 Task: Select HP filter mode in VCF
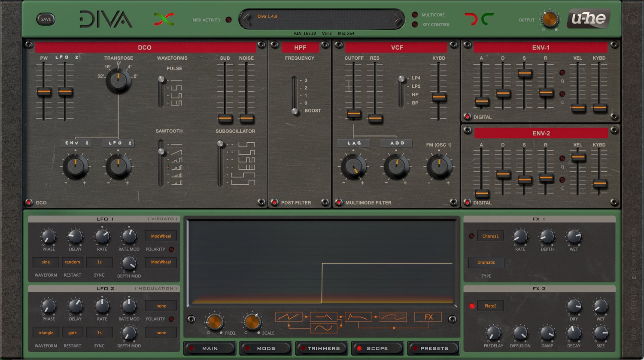coord(415,95)
